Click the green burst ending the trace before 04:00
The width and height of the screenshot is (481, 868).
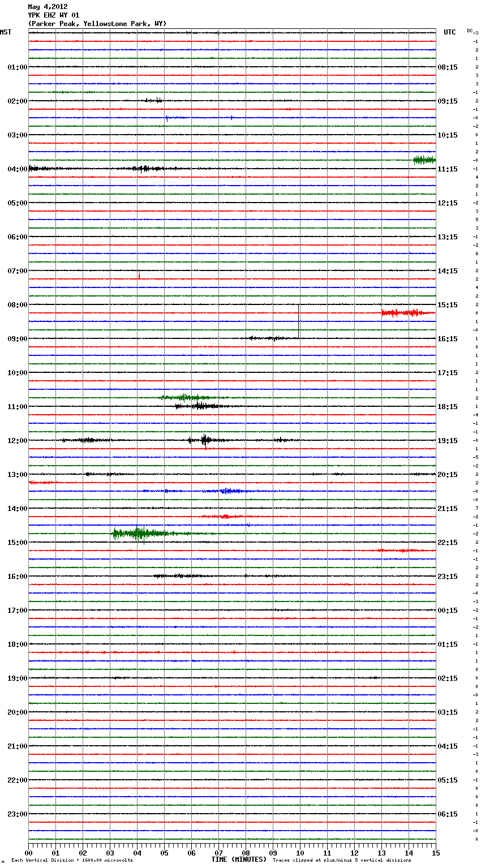click(x=424, y=160)
